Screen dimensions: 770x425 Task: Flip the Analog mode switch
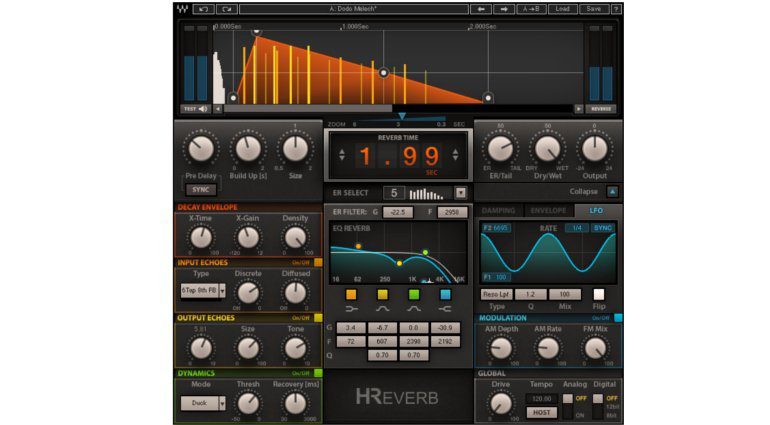point(568,406)
